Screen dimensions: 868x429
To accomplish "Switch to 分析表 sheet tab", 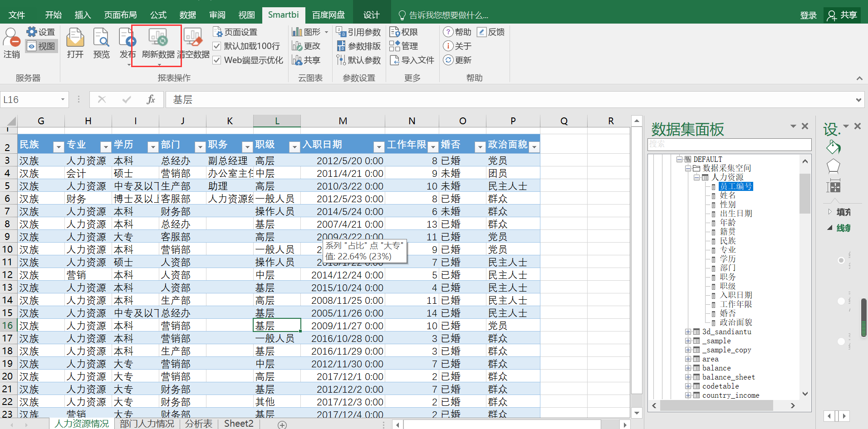I will (198, 424).
